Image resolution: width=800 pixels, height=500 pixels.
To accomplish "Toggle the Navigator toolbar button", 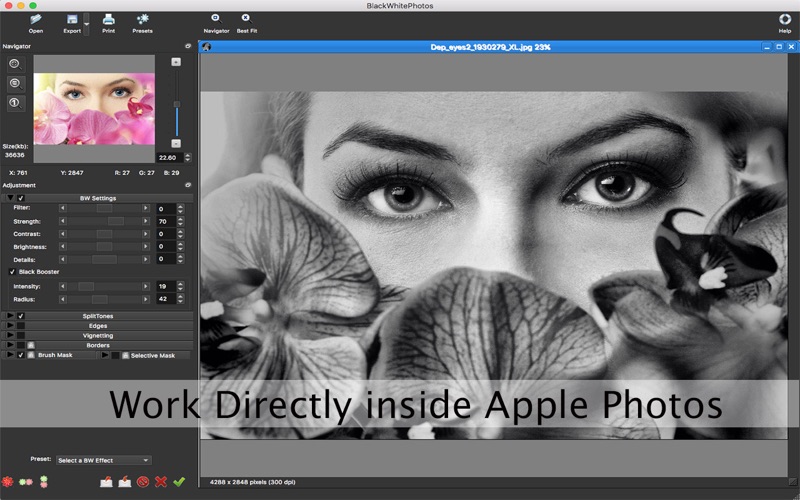I will click(216, 23).
